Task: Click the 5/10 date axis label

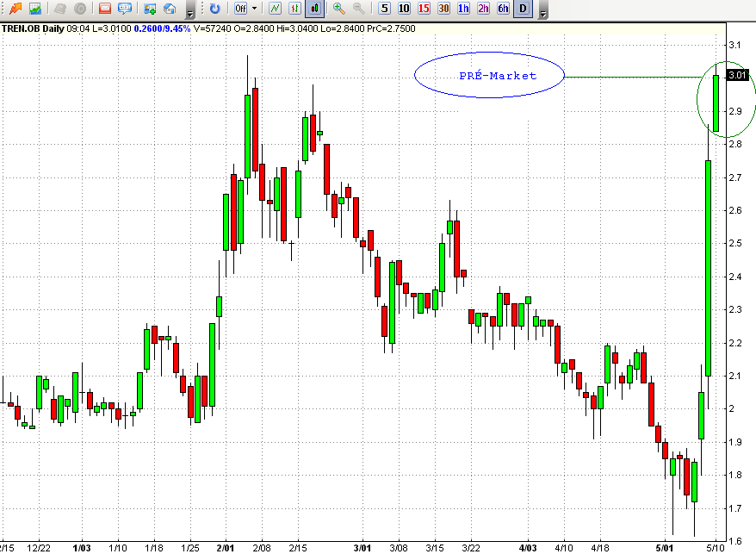Action: [x=716, y=548]
